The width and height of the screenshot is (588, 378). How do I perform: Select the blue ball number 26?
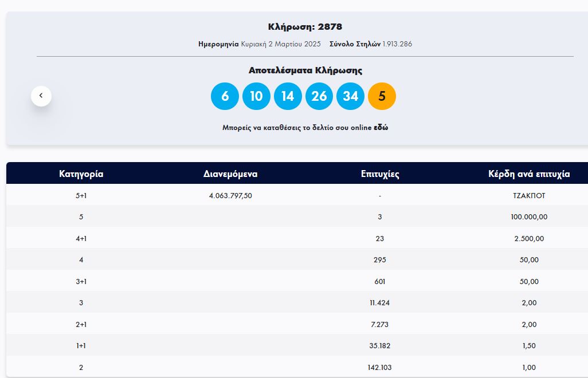tap(319, 96)
